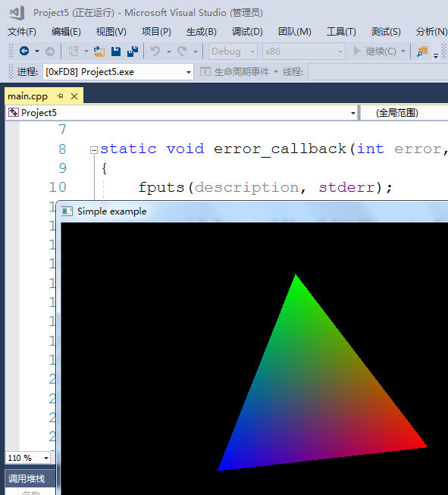The width and height of the screenshot is (448, 495).
Task: Click the Navigate Forward arrow icon
Action: tap(50, 51)
